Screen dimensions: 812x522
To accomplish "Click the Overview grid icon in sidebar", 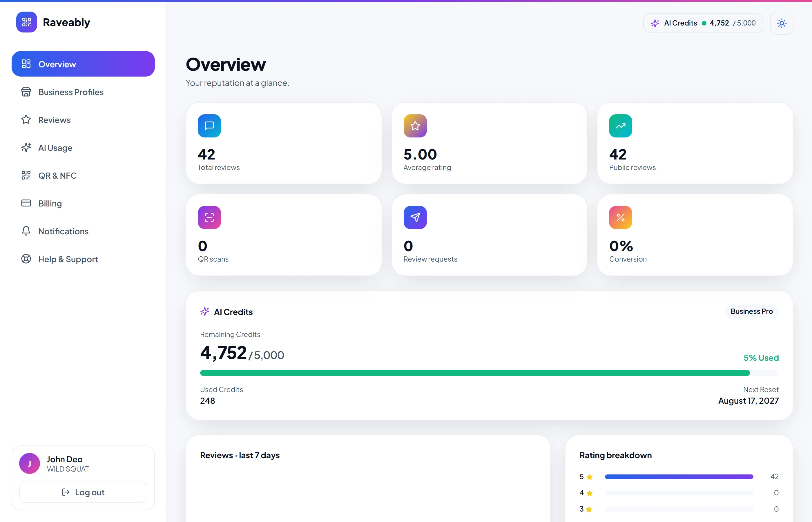I will (x=26, y=64).
